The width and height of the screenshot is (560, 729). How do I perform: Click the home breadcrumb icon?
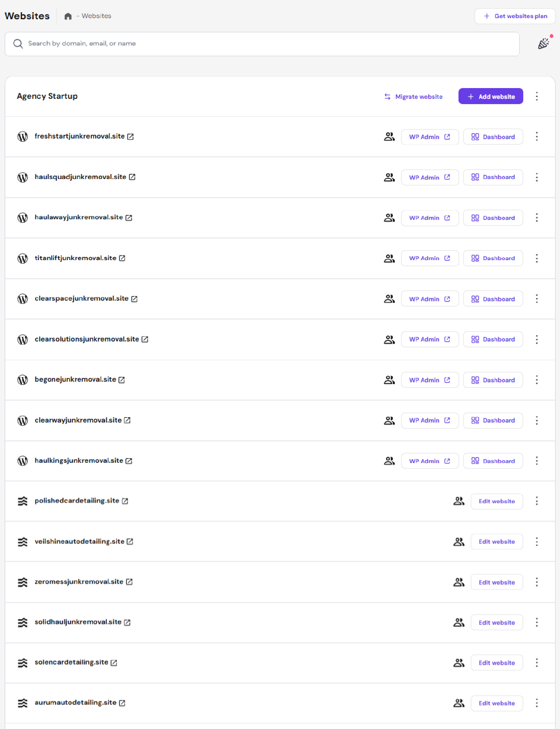[x=68, y=16]
